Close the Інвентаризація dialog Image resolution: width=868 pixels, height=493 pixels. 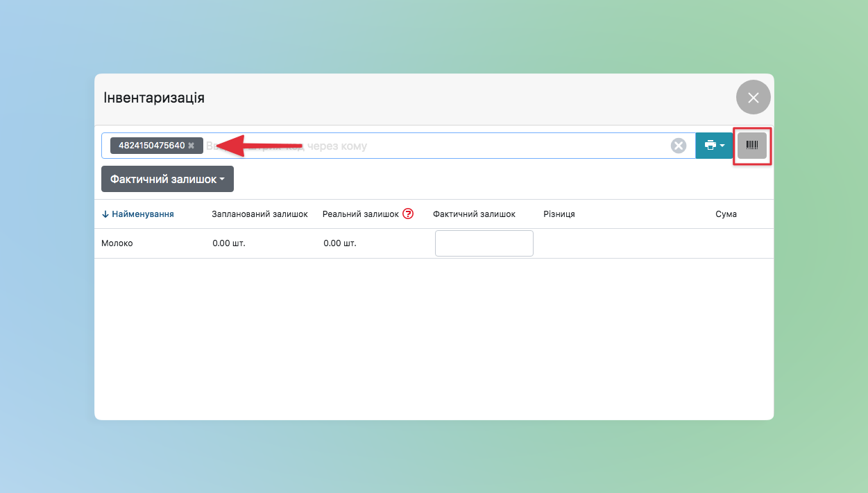point(753,98)
